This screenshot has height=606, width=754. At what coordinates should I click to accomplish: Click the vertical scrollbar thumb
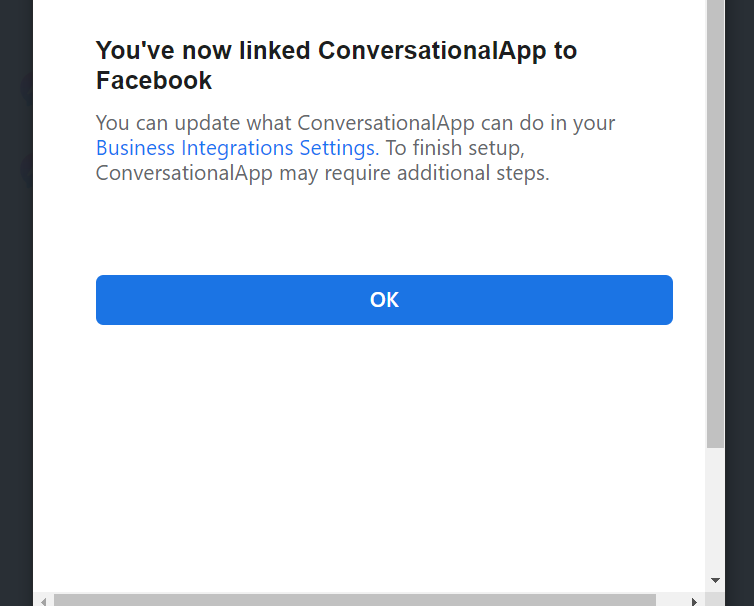click(x=715, y=220)
